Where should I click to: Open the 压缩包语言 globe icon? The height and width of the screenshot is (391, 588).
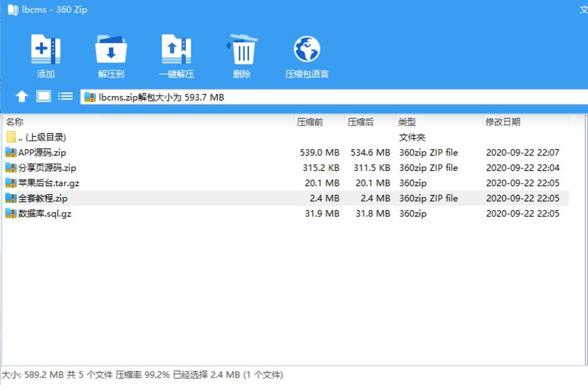click(307, 49)
